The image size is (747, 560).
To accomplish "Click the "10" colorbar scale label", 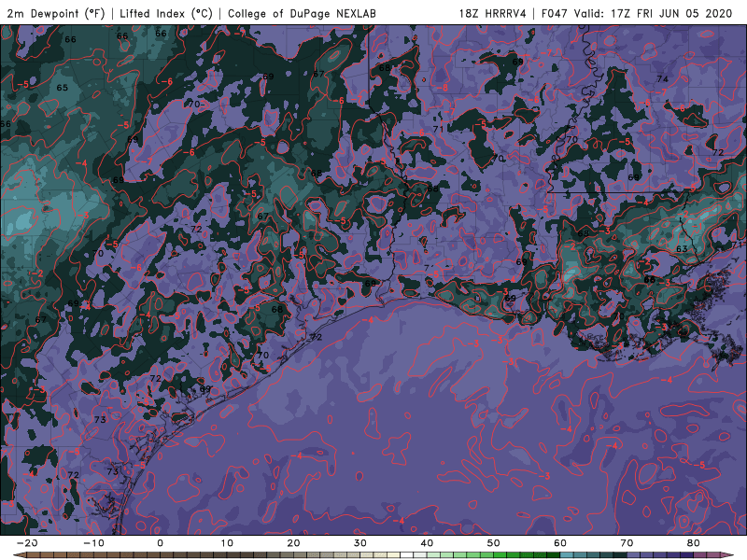I will coord(227,543).
